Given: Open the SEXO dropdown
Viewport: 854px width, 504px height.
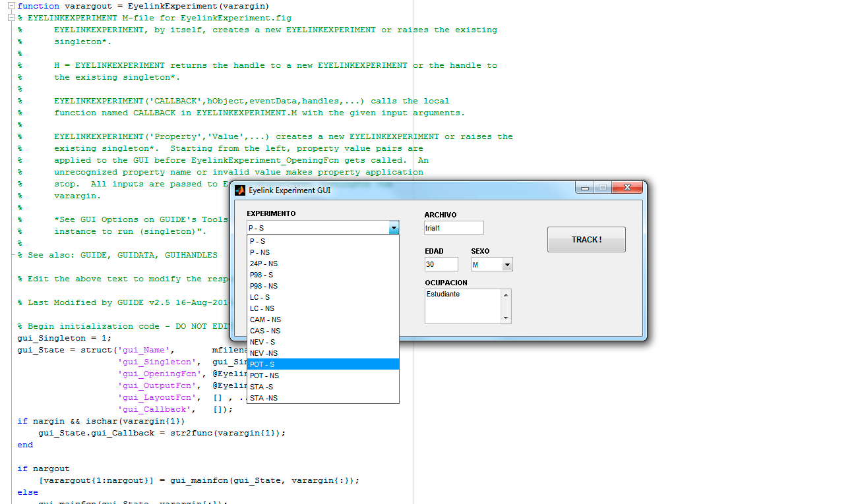Looking at the screenshot, I should pos(506,265).
